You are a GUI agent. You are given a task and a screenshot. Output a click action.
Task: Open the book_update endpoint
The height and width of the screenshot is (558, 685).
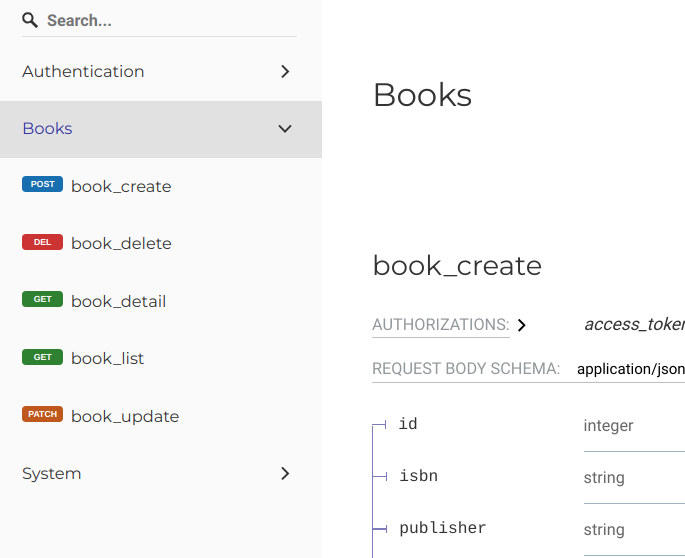click(x=125, y=416)
